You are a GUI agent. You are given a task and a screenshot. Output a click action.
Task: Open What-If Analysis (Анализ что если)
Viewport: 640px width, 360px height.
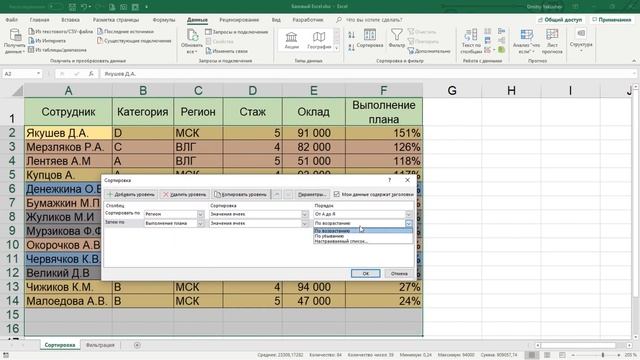pos(527,41)
